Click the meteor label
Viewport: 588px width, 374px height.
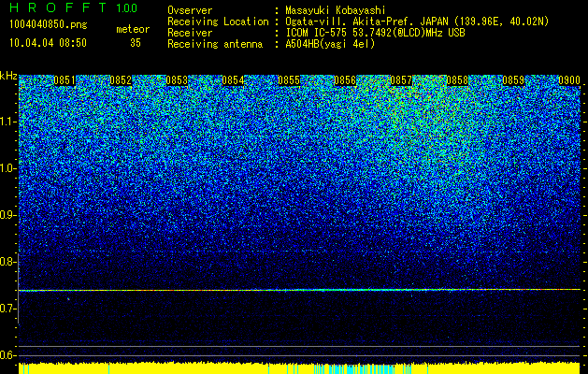click(x=133, y=29)
